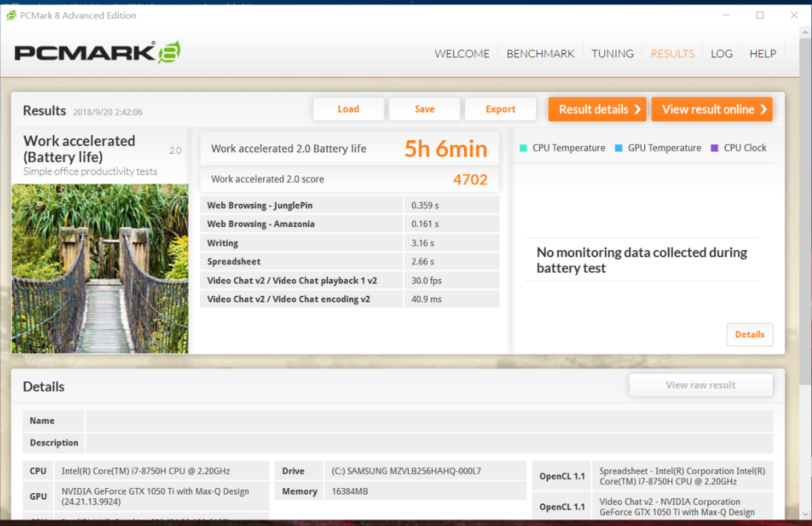Go to the TUNING tab
Viewport: 812px width, 526px height.
[x=612, y=53]
